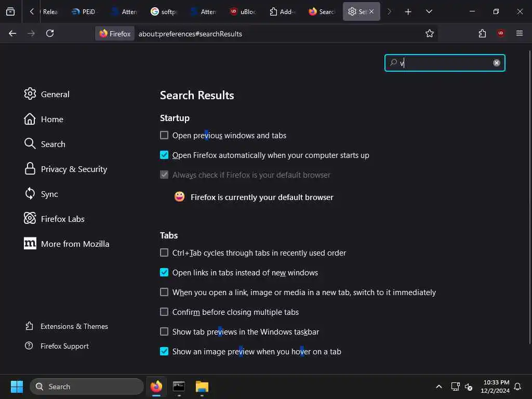
Task: Enable Show tab previews in Windows taskbar
Action: pos(164,331)
